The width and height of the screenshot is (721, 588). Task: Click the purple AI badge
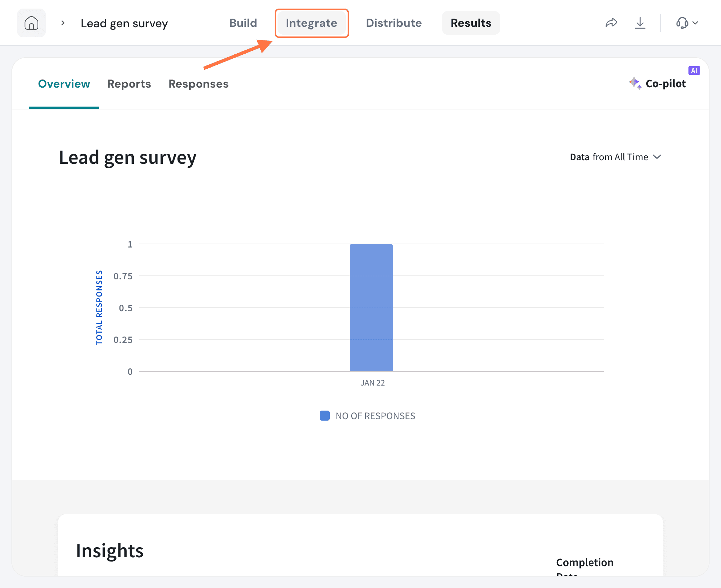click(x=694, y=70)
